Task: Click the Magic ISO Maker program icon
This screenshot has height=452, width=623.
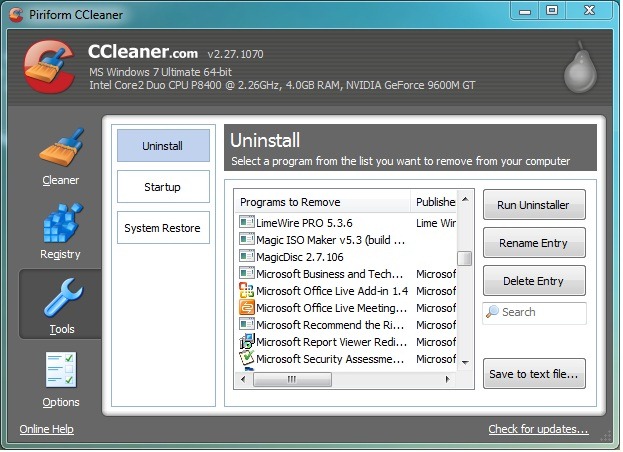Action: (246, 239)
